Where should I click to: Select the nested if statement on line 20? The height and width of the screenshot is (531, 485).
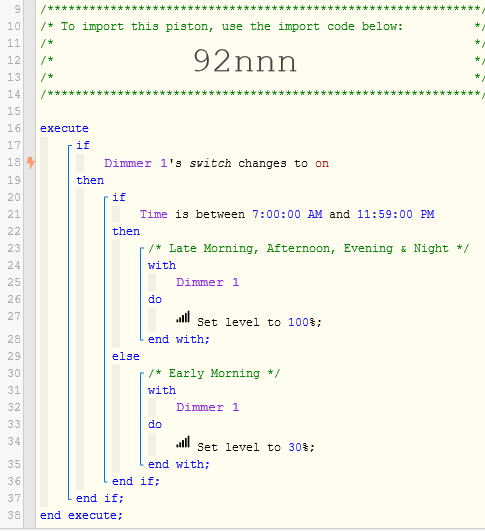click(x=119, y=197)
